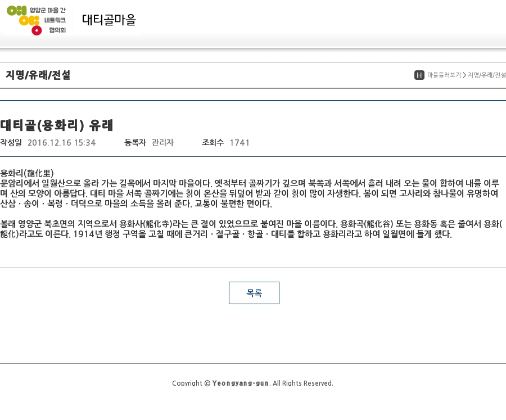Screen dimensions: 506x420
Task: Click the 등록자 label
Action: 135,143
